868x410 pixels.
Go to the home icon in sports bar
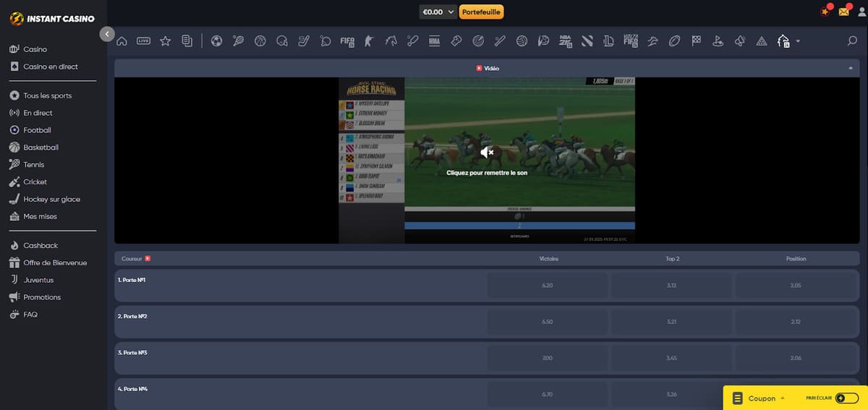122,41
